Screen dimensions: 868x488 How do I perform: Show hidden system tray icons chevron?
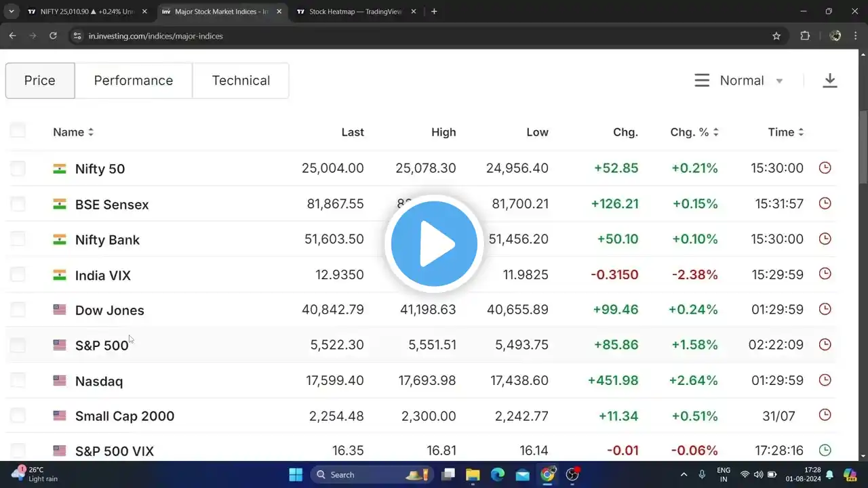point(684,474)
